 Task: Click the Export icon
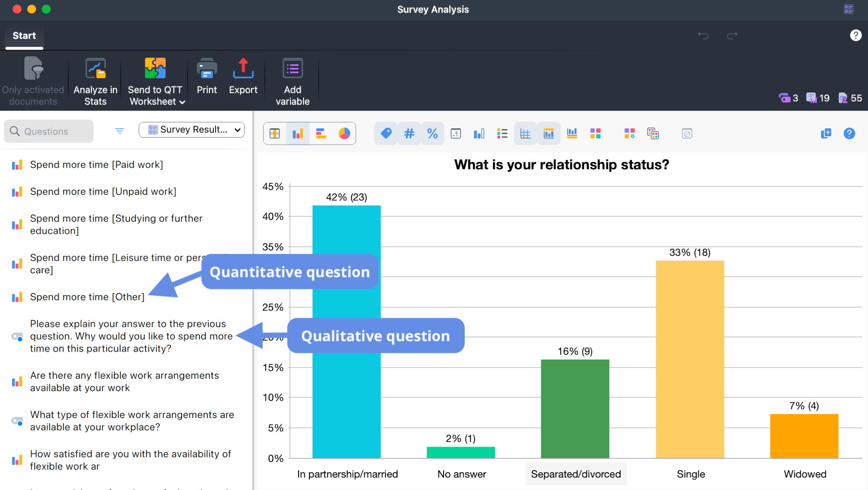[x=243, y=77]
